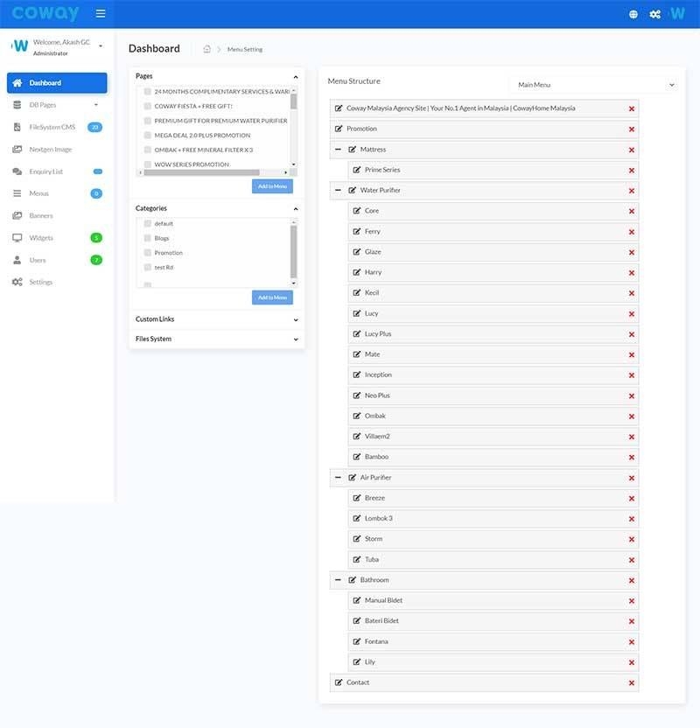
Task: Select the COWAY FIESTA + FREE GIFT checkbox
Action: tap(148, 106)
